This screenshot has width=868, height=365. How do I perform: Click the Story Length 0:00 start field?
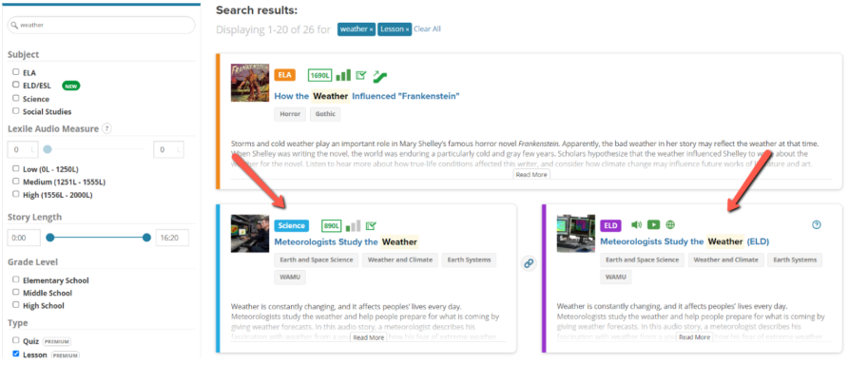tap(24, 238)
